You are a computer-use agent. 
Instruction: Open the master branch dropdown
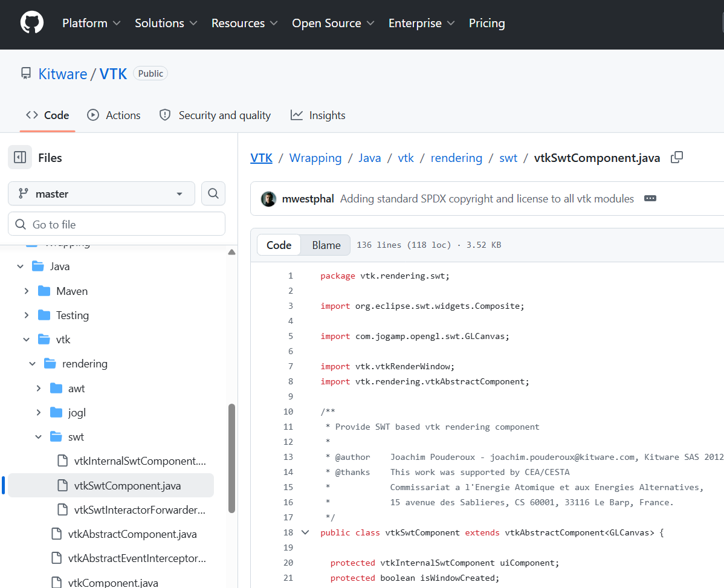tap(102, 193)
